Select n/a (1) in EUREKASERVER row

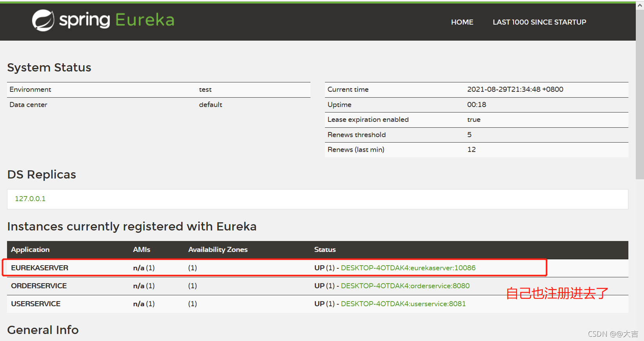144,268
